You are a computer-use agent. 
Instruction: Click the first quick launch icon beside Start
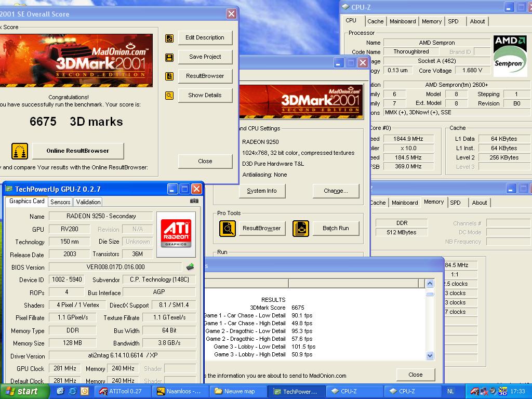pyautogui.click(x=60, y=391)
